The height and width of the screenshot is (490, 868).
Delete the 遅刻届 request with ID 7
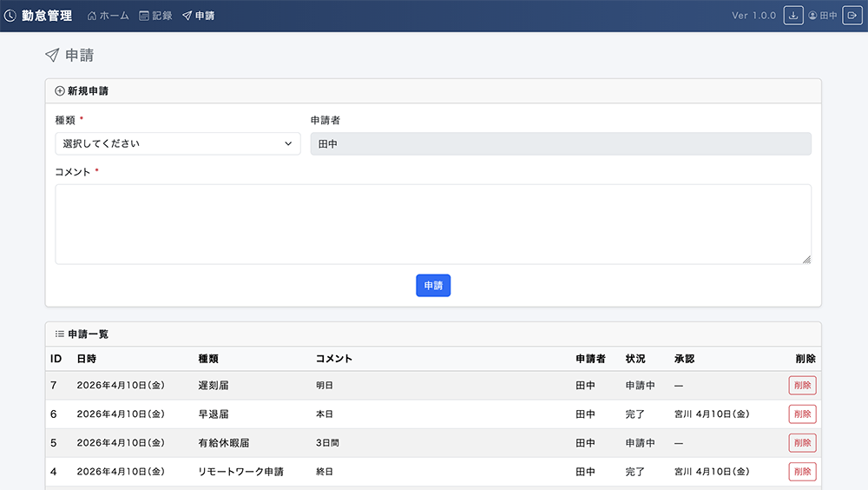[x=802, y=386]
